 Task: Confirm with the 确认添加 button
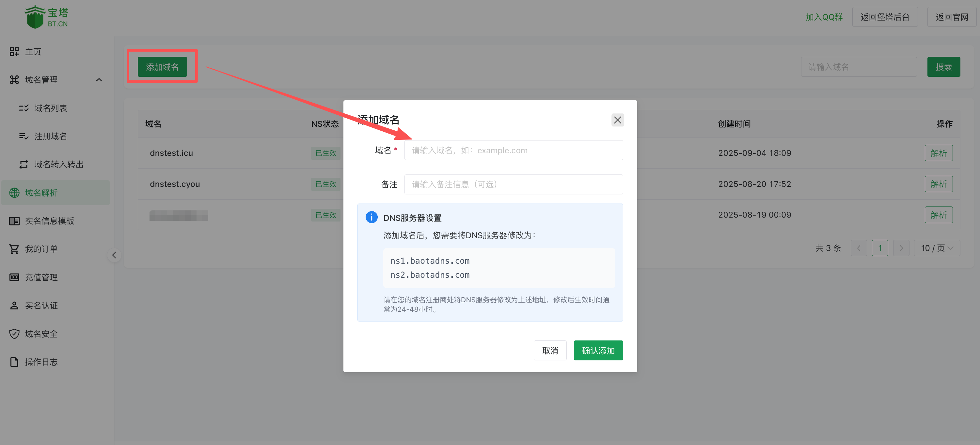(598, 350)
